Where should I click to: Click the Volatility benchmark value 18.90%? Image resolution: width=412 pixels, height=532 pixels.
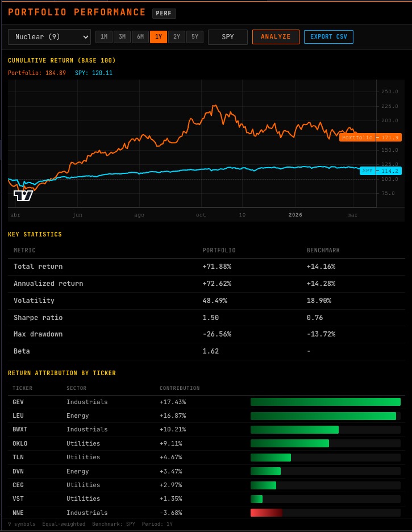click(x=319, y=301)
